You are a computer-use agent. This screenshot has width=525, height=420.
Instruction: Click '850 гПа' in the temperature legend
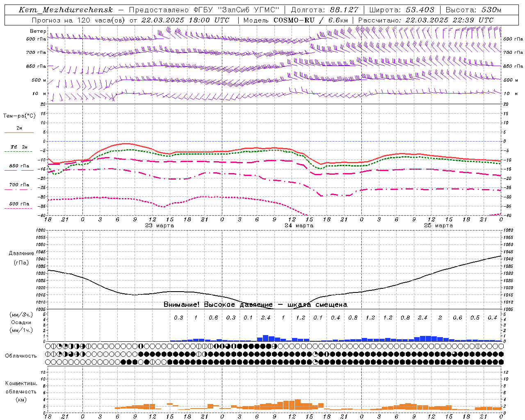pos(19,166)
